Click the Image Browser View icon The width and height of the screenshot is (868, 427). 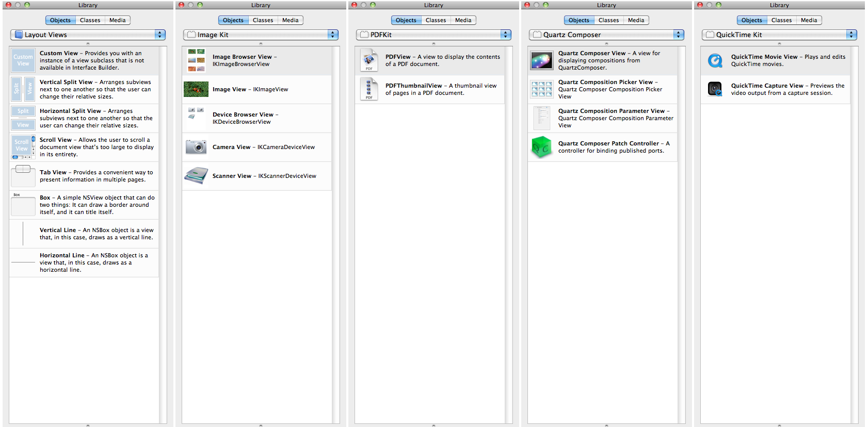click(196, 60)
